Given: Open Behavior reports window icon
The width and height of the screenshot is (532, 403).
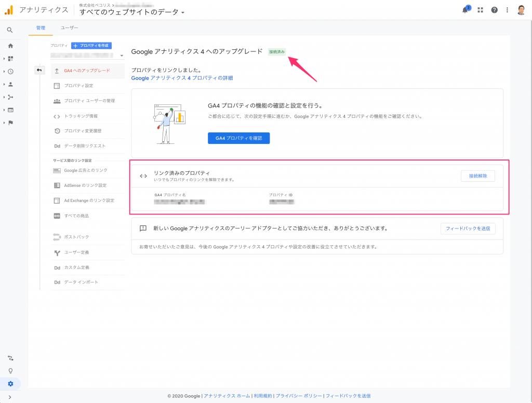Looking at the screenshot, I should coord(10,110).
